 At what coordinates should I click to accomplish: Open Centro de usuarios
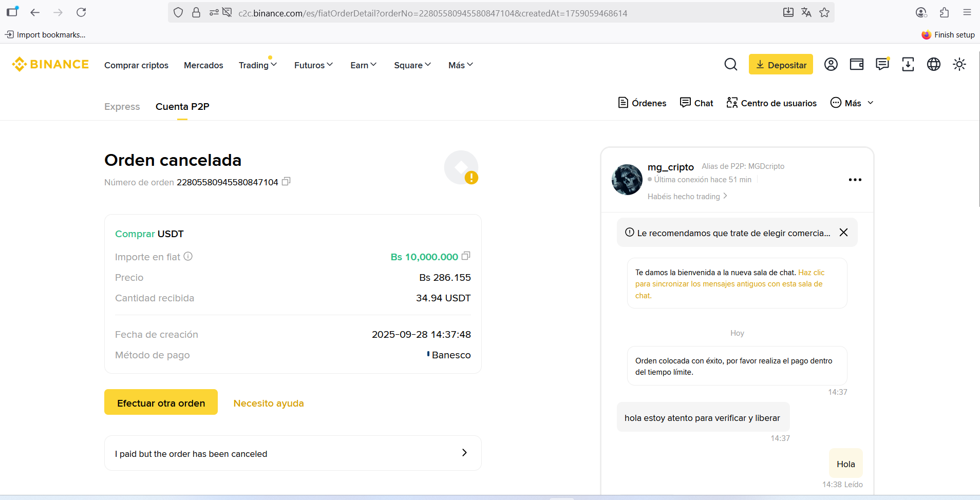[771, 103]
